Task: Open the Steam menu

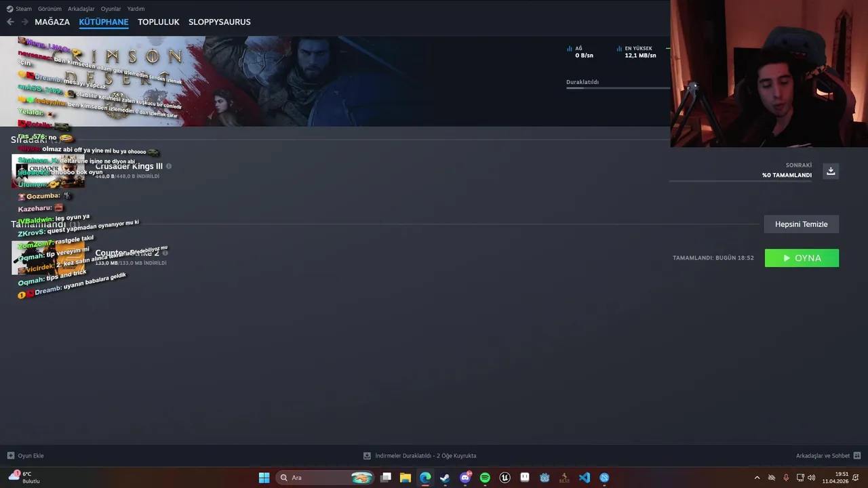Action: coord(19,9)
